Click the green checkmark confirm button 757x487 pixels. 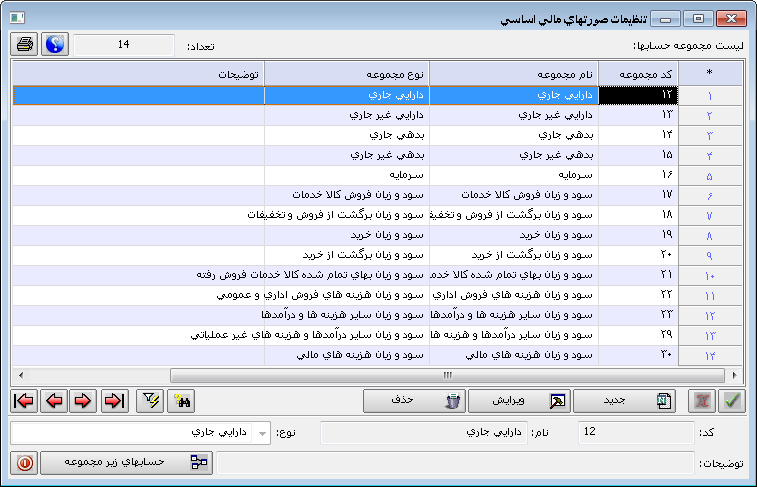tap(732, 401)
